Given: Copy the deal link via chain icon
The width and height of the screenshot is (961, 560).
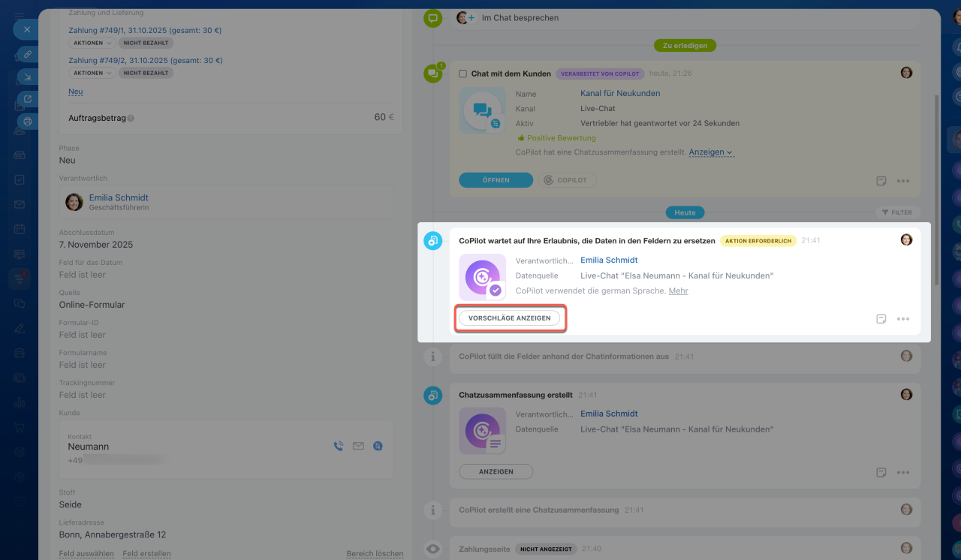Looking at the screenshot, I should coord(27,55).
